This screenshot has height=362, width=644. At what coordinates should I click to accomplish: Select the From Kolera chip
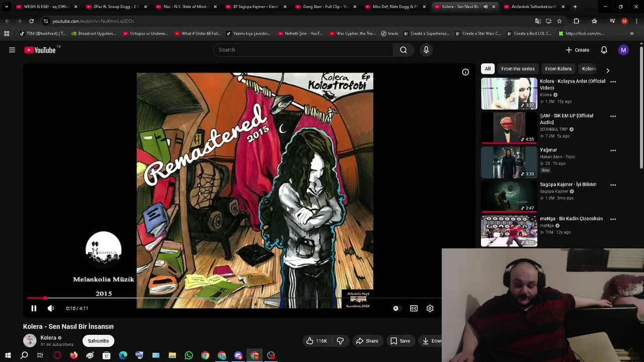[x=558, y=69]
